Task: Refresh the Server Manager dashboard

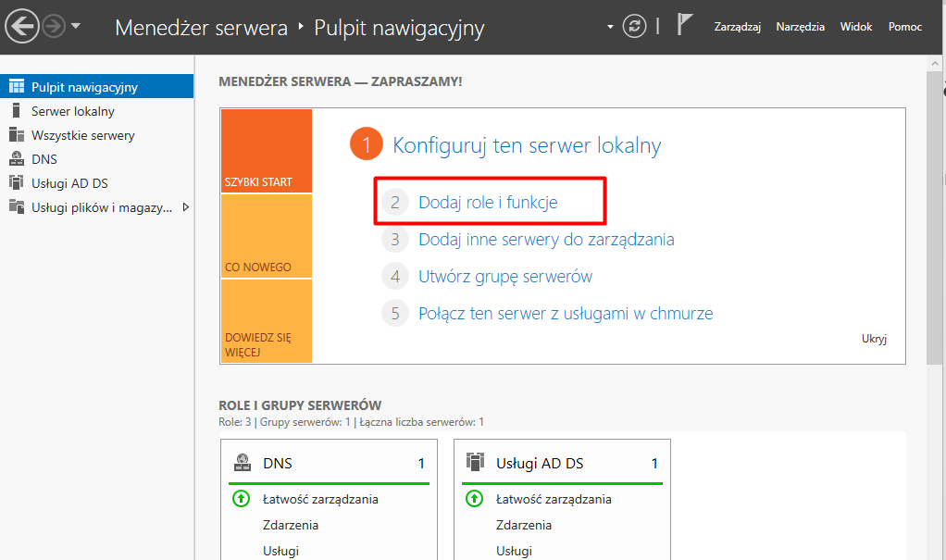Action: [634, 27]
